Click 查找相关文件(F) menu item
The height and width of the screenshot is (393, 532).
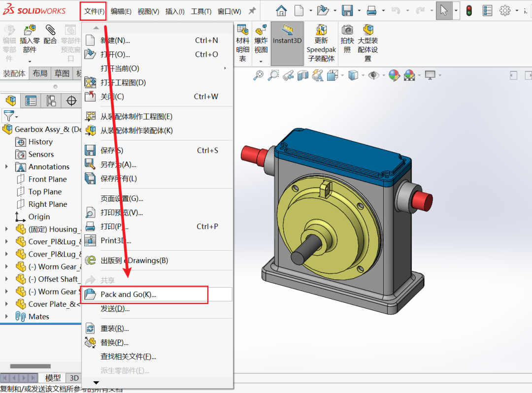(x=129, y=357)
